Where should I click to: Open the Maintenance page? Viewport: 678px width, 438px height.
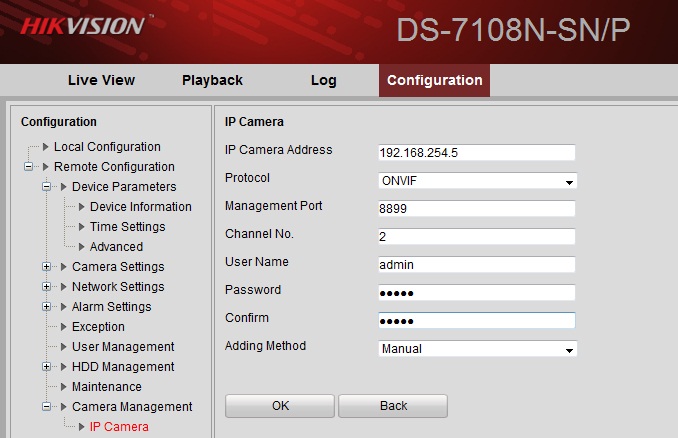[107, 387]
